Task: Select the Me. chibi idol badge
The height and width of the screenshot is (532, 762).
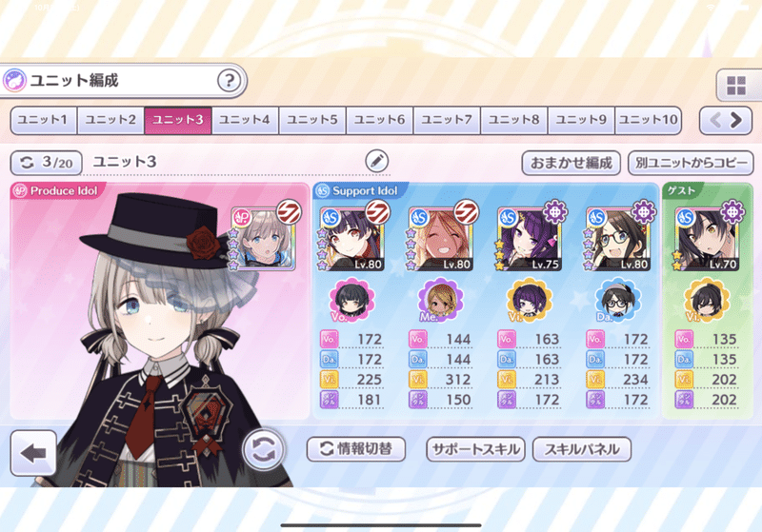Action: (441, 300)
